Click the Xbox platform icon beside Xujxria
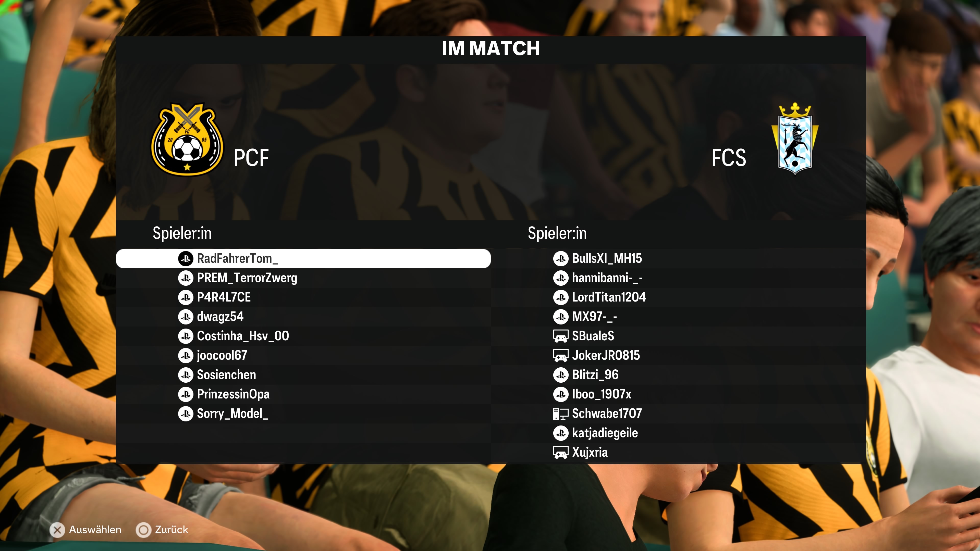This screenshot has width=980, height=551. click(x=560, y=453)
